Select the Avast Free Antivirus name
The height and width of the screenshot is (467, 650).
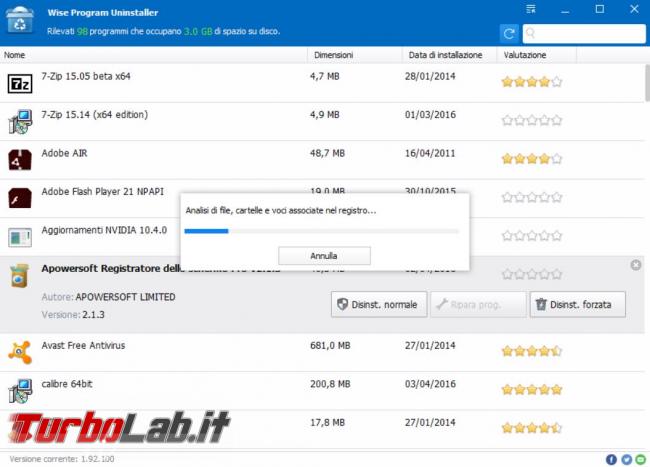click(83, 346)
